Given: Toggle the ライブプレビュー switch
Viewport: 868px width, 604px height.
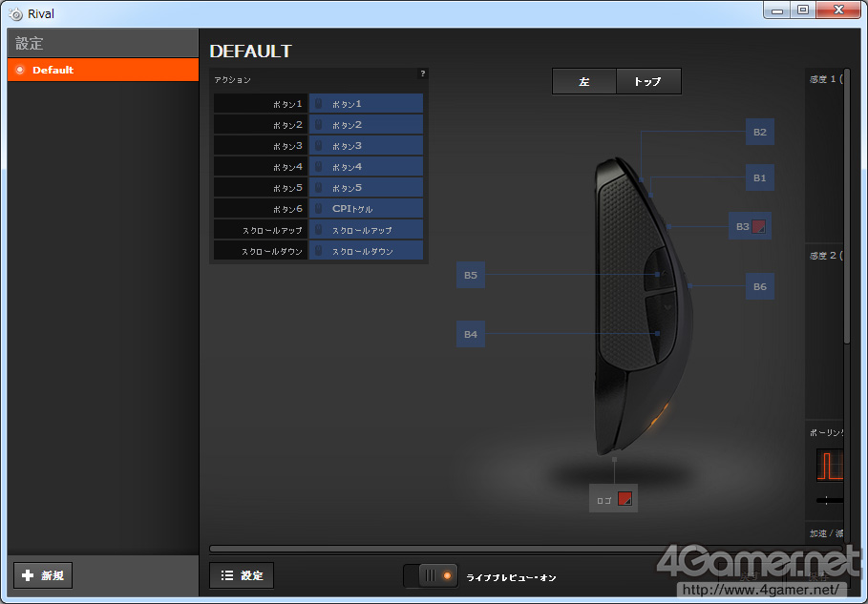Looking at the screenshot, I should (x=431, y=575).
